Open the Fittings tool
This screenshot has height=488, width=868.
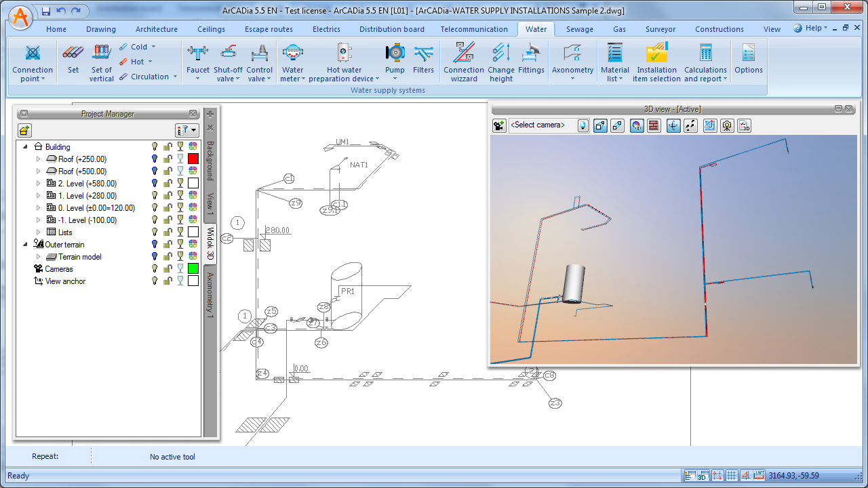point(531,54)
